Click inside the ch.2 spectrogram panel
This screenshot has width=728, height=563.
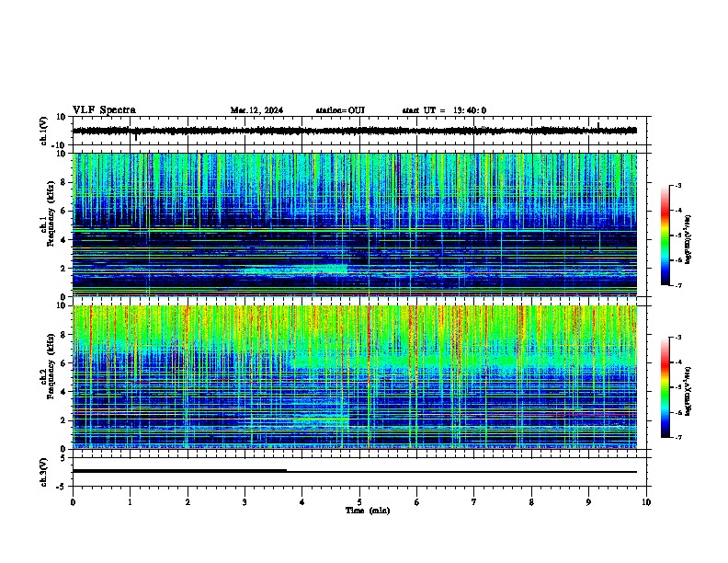click(x=355, y=377)
